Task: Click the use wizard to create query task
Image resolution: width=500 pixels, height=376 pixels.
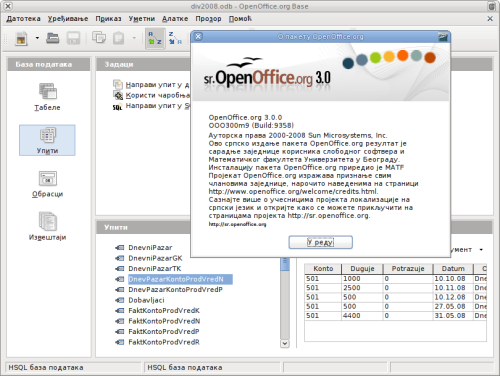Action: pos(157,95)
